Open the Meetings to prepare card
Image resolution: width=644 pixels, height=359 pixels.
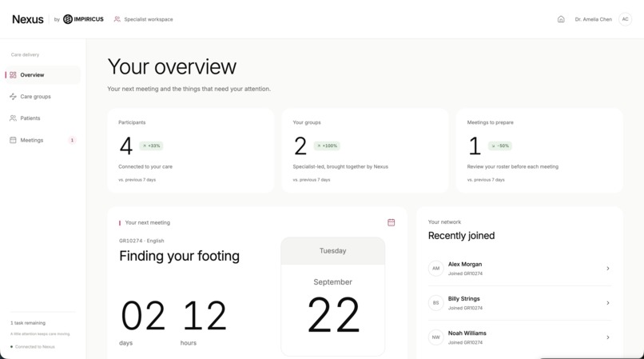coord(539,150)
